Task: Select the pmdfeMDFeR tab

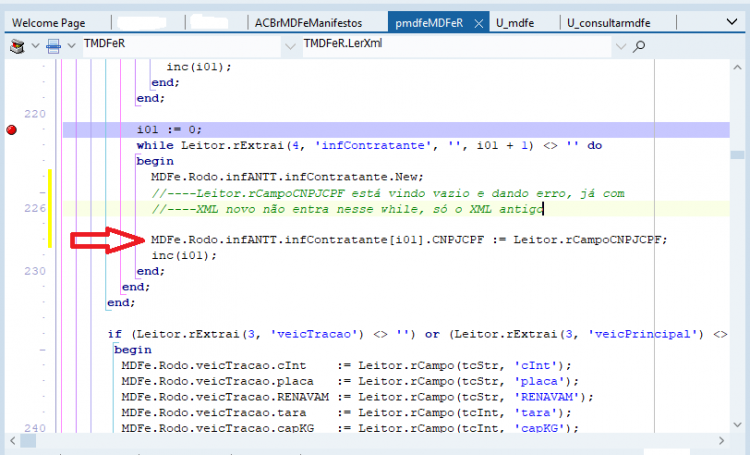Action: (x=429, y=23)
